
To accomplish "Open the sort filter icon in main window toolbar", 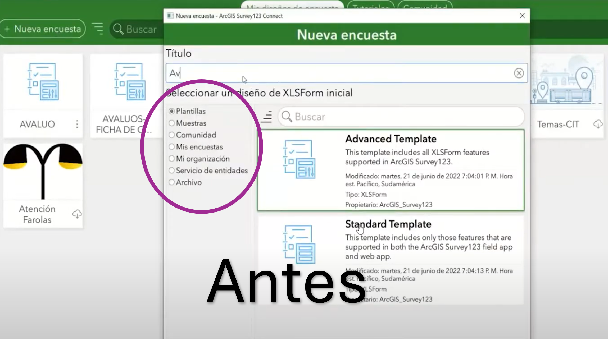I will [x=98, y=29].
